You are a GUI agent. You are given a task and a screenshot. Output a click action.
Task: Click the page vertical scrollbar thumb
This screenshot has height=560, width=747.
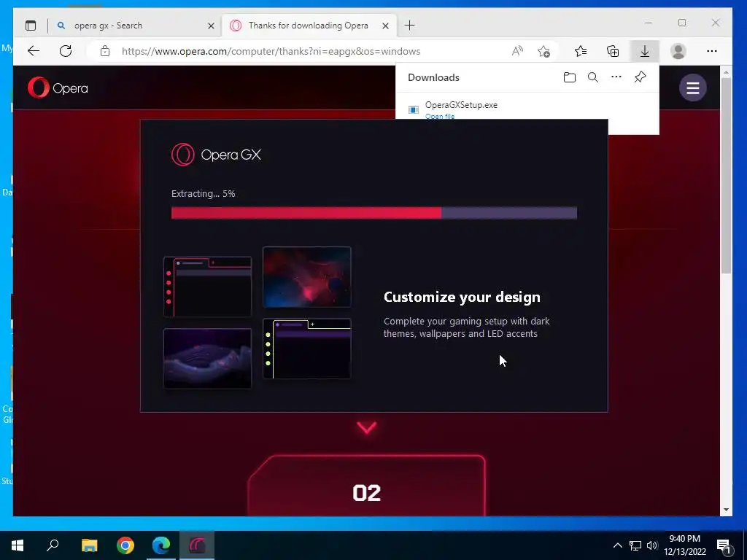[726, 175]
